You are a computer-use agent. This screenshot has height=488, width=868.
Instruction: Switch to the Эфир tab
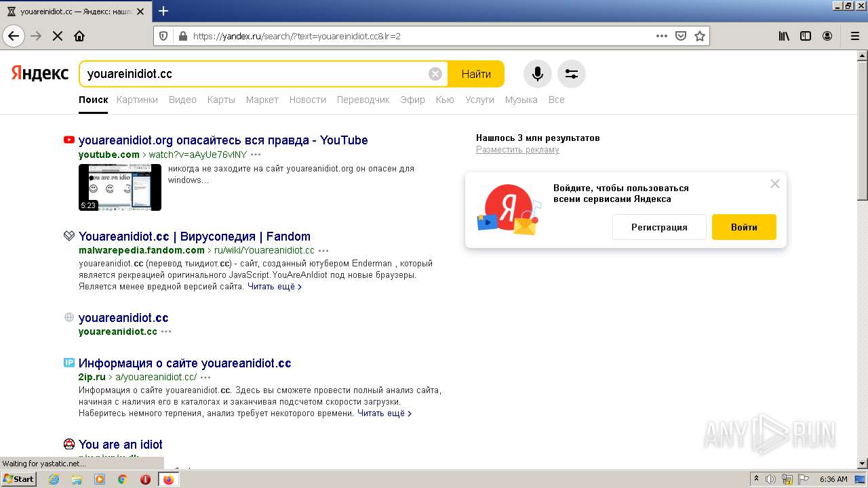pyautogui.click(x=412, y=100)
